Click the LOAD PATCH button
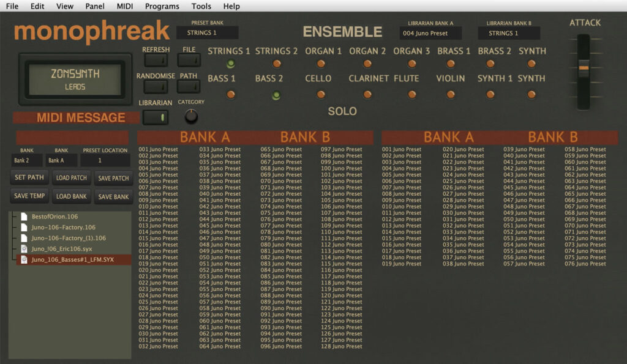The image size is (627, 364). [71, 178]
